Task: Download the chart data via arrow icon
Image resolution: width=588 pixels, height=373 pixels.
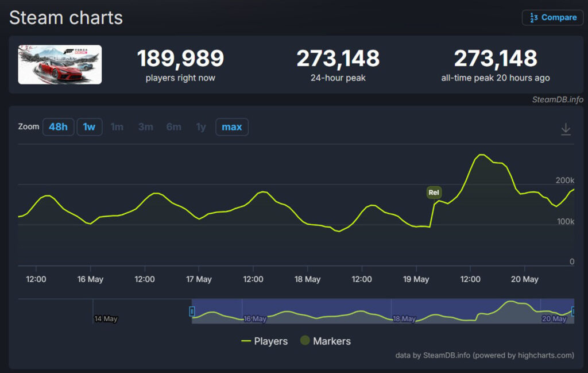Action: click(x=566, y=129)
